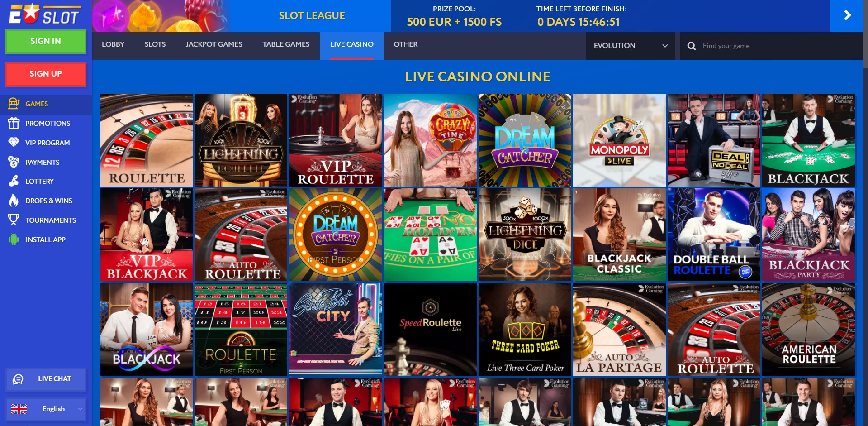Image resolution: width=868 pixels, height=426 pixels.
Task: Open the Live Chat button
Action: tap(46, 379)
